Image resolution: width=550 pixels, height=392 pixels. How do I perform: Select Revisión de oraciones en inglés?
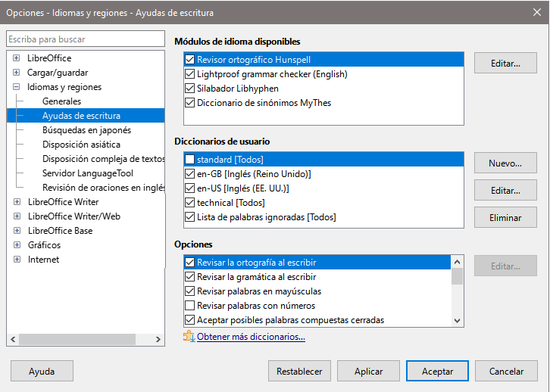click(x=104, y=188)
